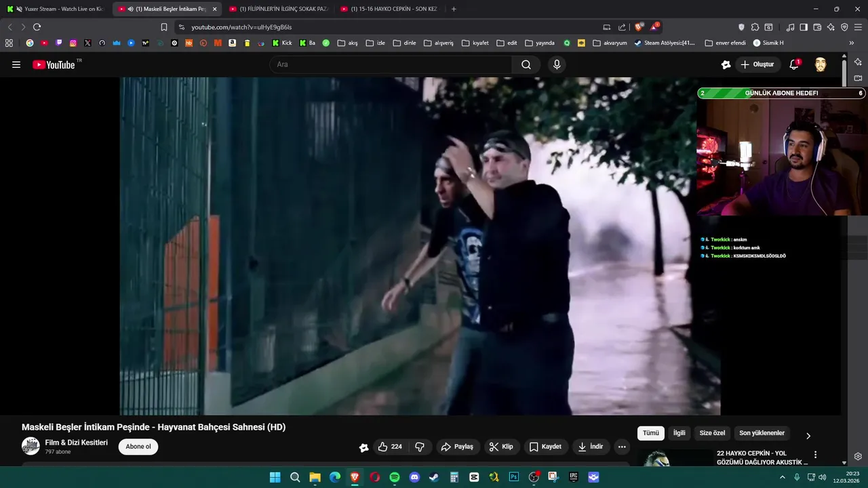Show next filter chips with right chevron
Screen dimensions: 868x488
pos(808,436)
